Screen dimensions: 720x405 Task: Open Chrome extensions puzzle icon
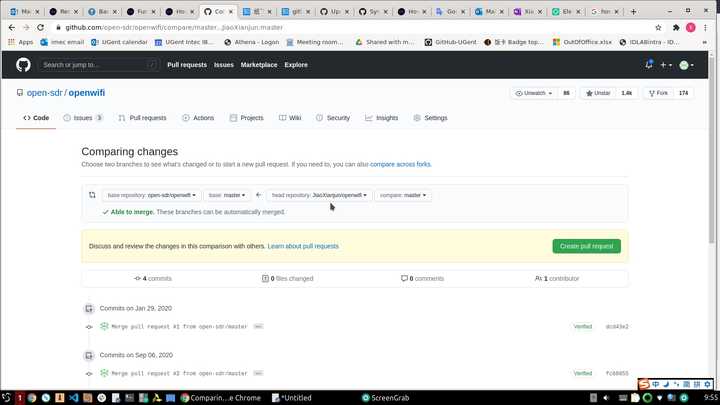pyautogui.click(x=676, y=28)
